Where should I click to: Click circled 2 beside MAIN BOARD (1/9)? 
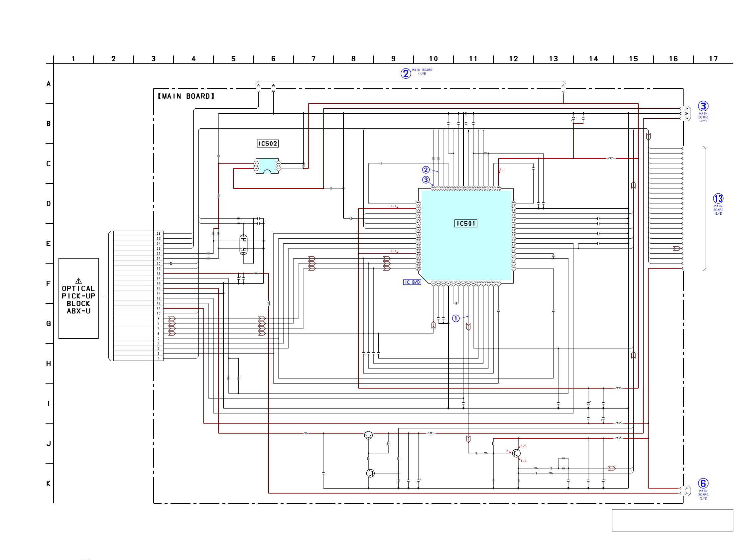(x=406, y=73)
